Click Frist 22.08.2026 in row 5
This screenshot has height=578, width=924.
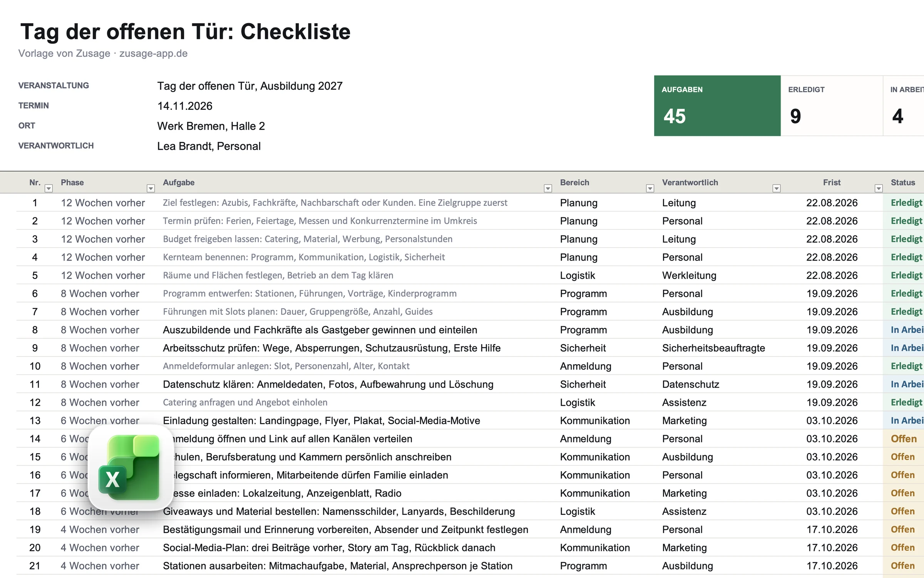point(832,275)
